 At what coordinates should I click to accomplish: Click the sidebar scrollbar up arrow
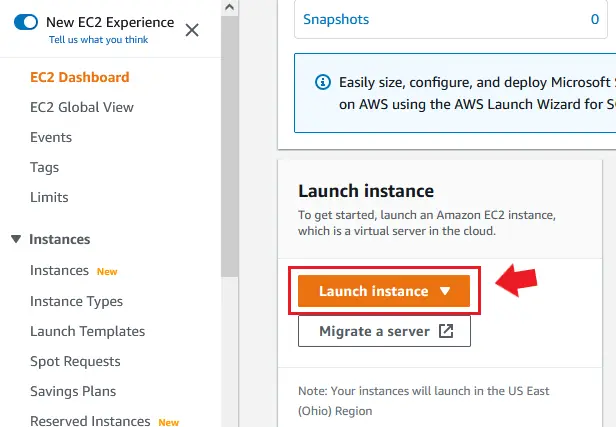[x=230, y=7]
